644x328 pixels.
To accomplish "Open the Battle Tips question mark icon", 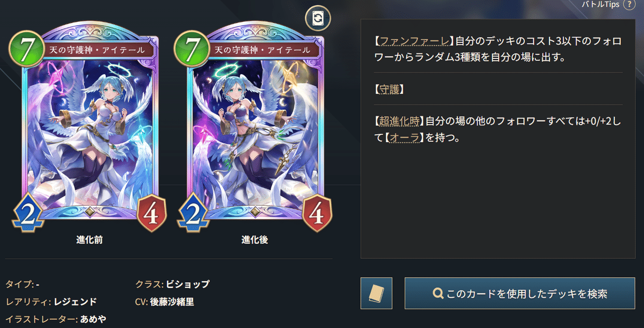I will click(x=630, y=4).
